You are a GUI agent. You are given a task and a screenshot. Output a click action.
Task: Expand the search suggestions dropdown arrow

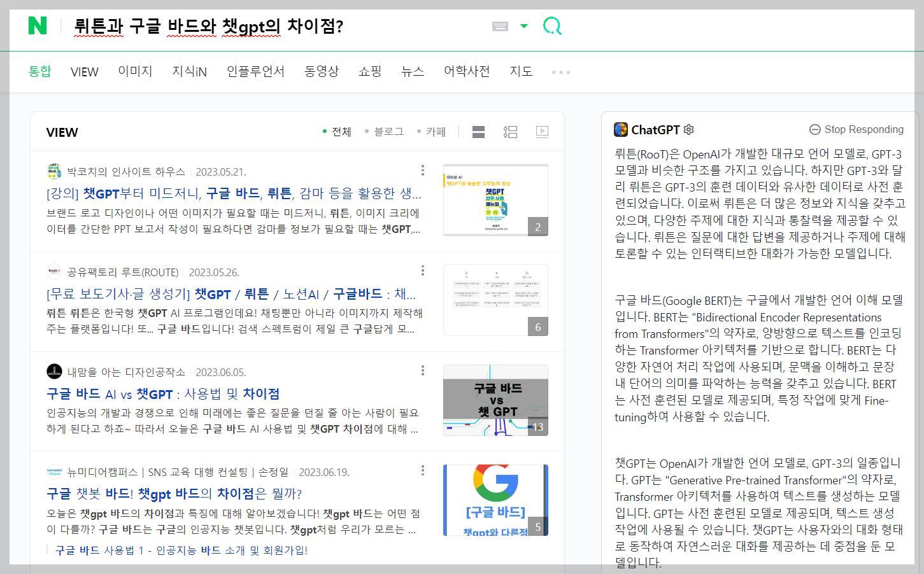pyautogui.click(x=524, y=26)
